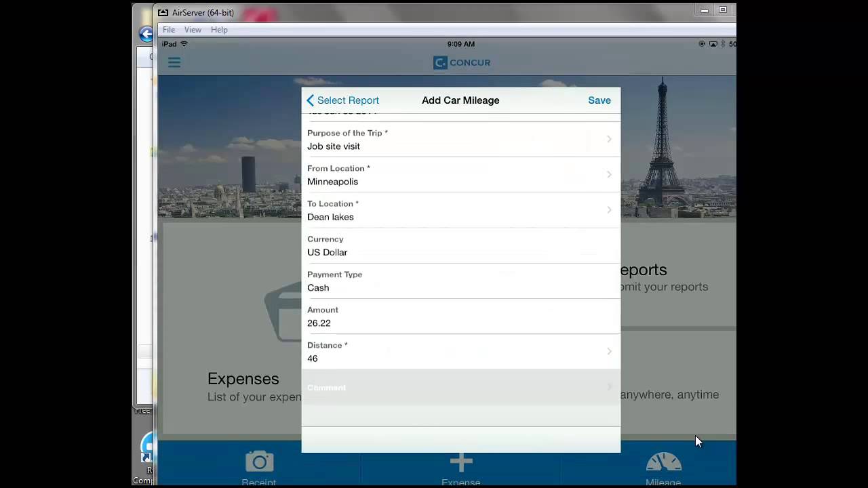Click the 9:09 AM status bar time
This screenshot has width=868, height=488.
click(461, 44)
